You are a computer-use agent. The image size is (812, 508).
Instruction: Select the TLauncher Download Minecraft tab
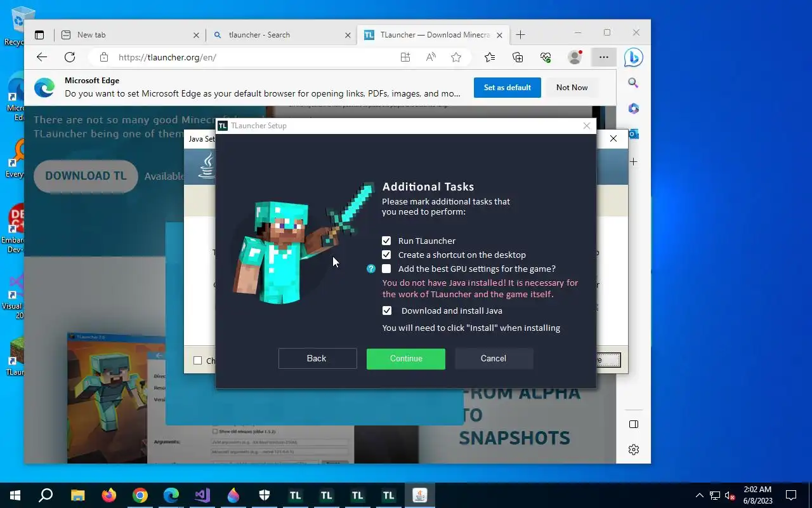pyautogui.click(x=434, y=35)
